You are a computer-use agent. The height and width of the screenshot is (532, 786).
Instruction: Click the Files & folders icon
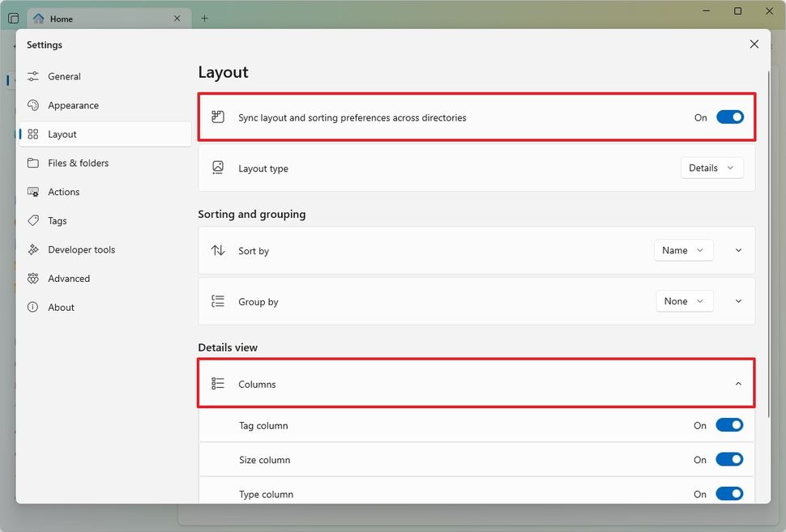[32, 163]
